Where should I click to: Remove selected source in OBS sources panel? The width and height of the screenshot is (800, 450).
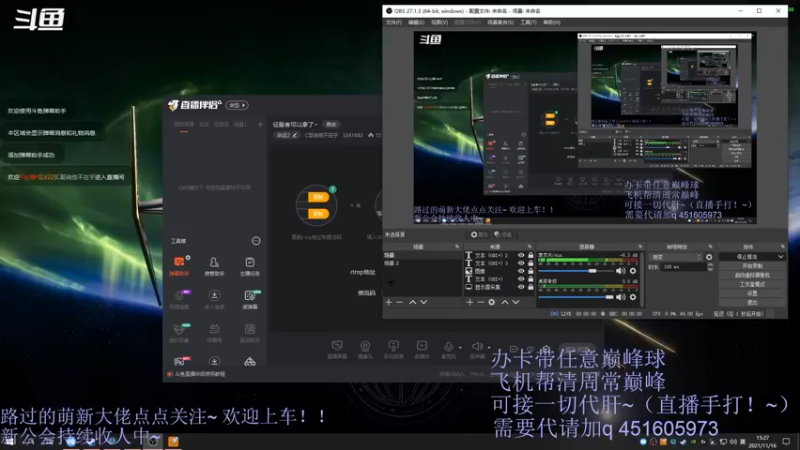click(480, 303)
